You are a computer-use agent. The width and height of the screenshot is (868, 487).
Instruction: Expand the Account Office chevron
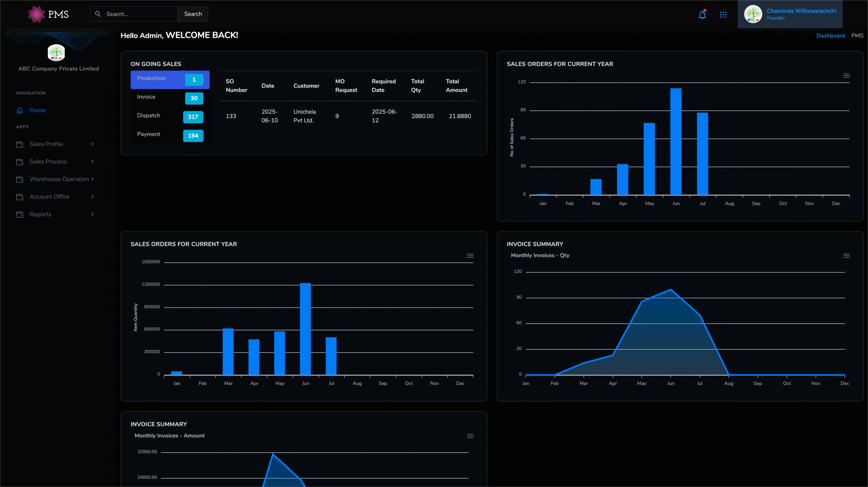click(x=93, y=196)
